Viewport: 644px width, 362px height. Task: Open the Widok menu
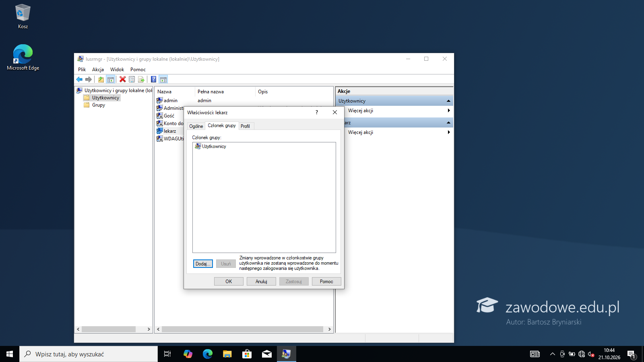coord(117,70)
